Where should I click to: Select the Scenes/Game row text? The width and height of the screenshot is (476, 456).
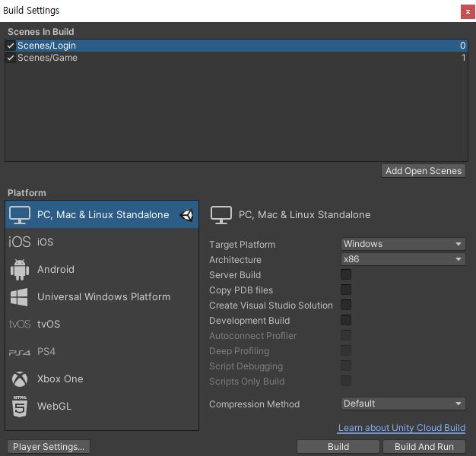(x=47, y=58)
